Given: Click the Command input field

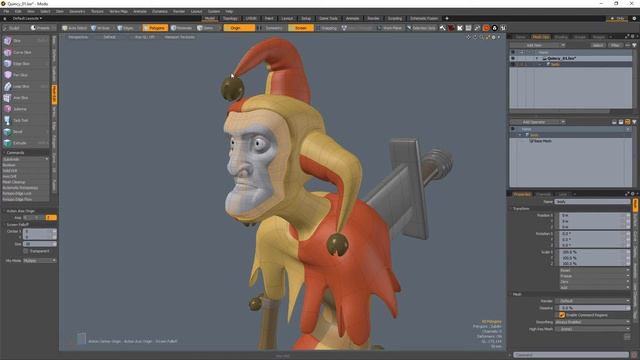Looking at the screenshot, I should [x=571, y=355].
